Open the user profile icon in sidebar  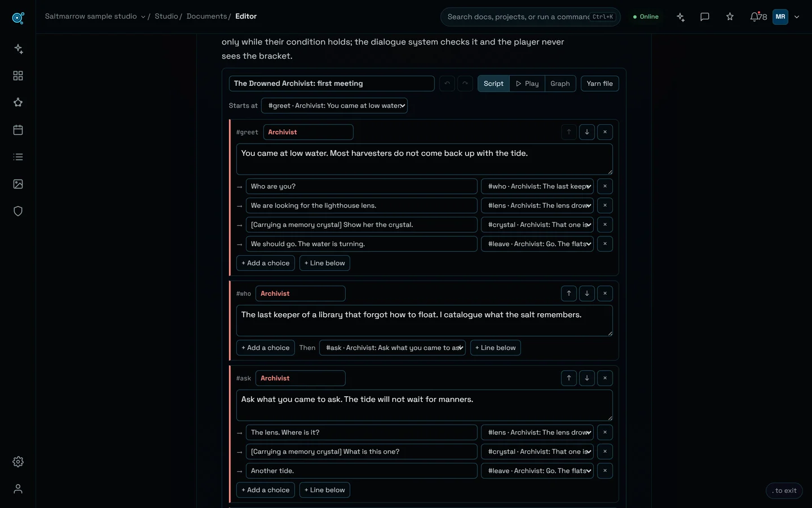click(x=18, y=489)
